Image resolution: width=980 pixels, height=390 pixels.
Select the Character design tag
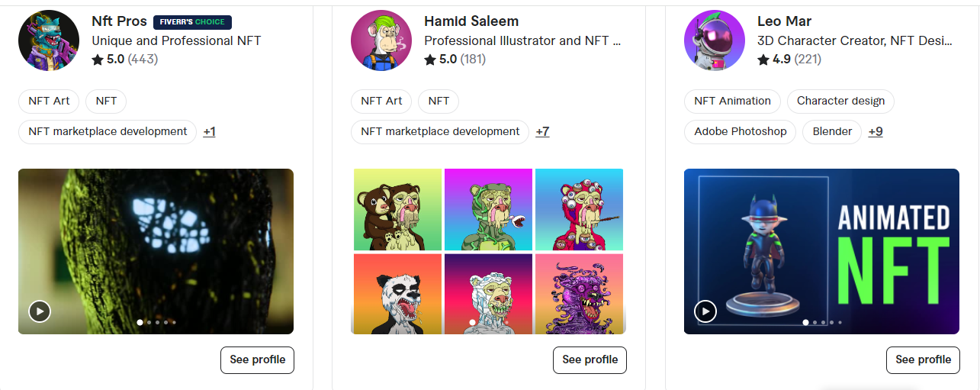click(840, 101)
